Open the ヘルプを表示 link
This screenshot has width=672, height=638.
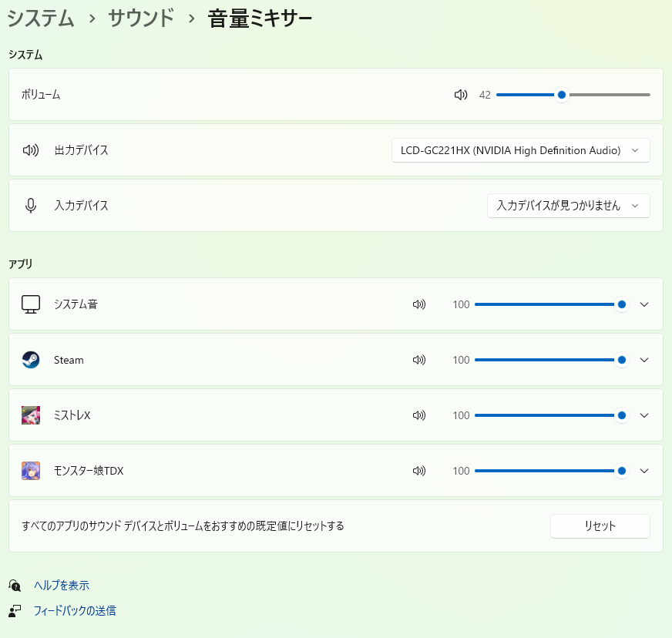tap(66, 586)
